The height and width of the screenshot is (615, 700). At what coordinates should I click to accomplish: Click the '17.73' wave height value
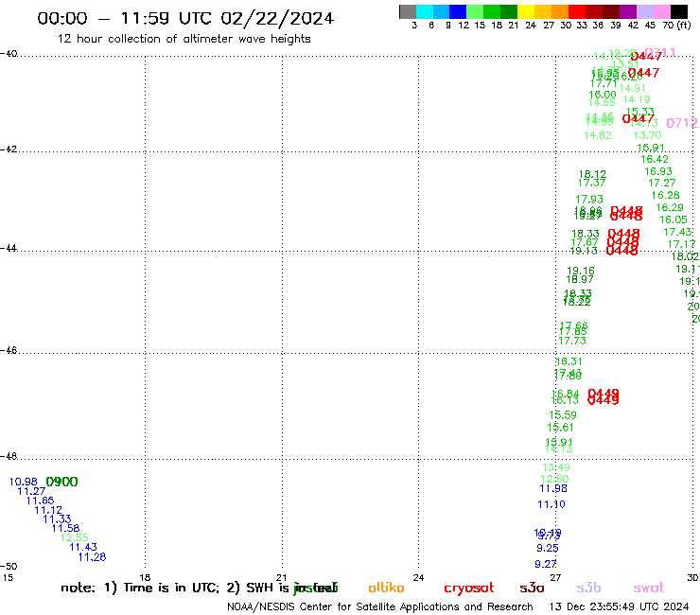point(572,341)
